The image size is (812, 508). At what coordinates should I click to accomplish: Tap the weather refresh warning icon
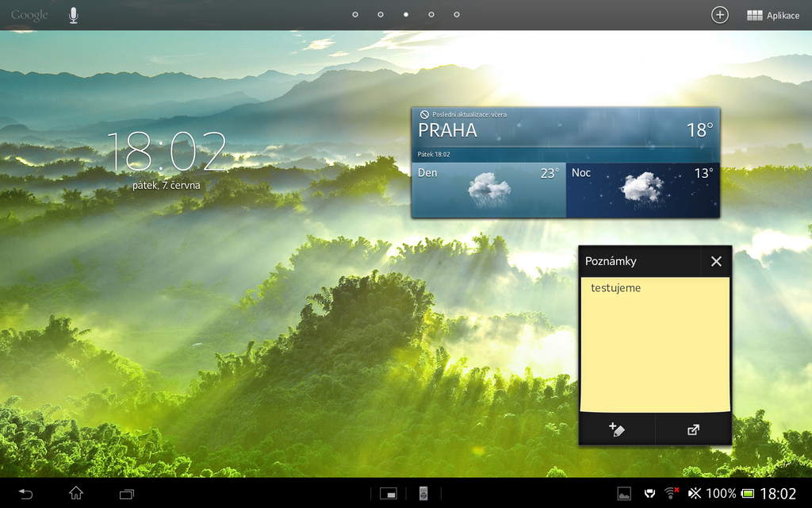[423, 114]
